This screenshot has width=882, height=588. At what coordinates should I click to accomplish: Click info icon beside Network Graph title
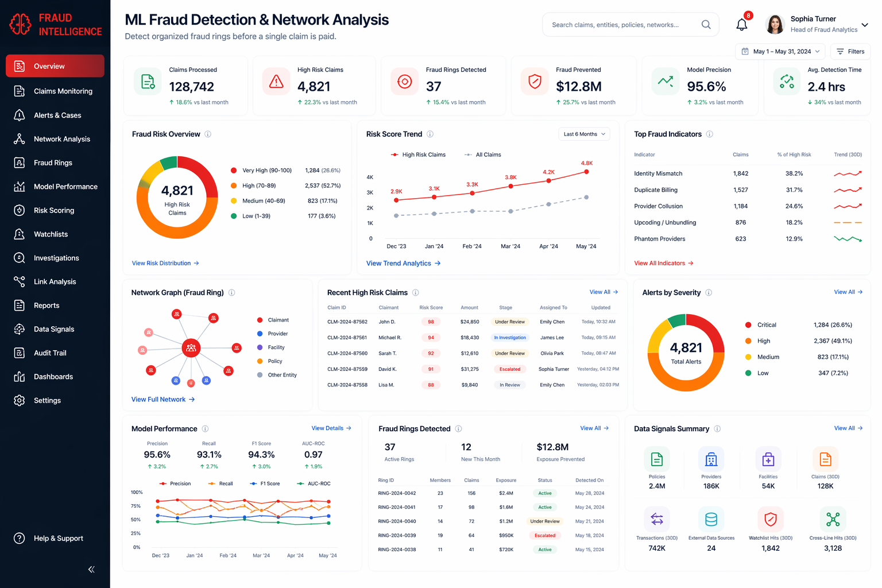point(232,293)
